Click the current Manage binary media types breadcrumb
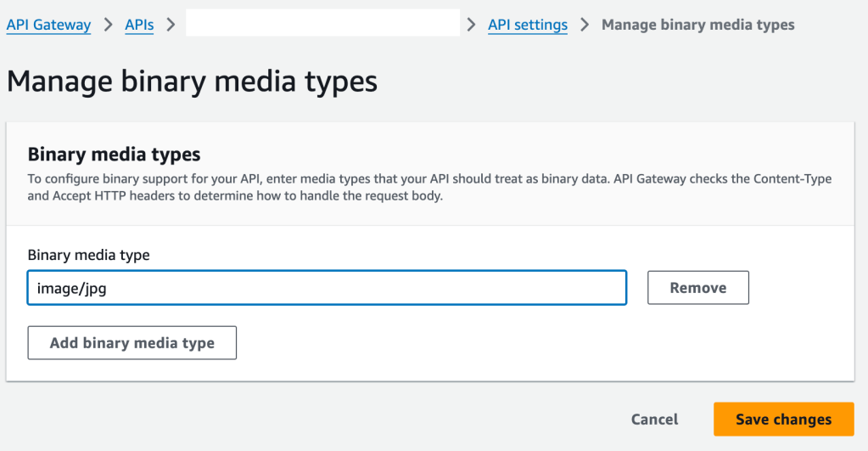The image size is (868, 451). click(x=697, y=25)
